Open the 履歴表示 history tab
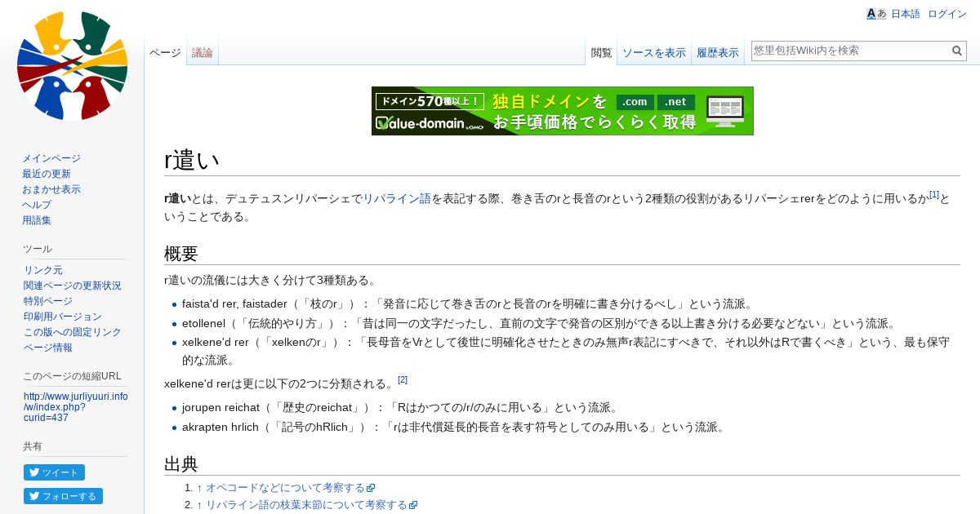980x514 pixels. point(718,52)
